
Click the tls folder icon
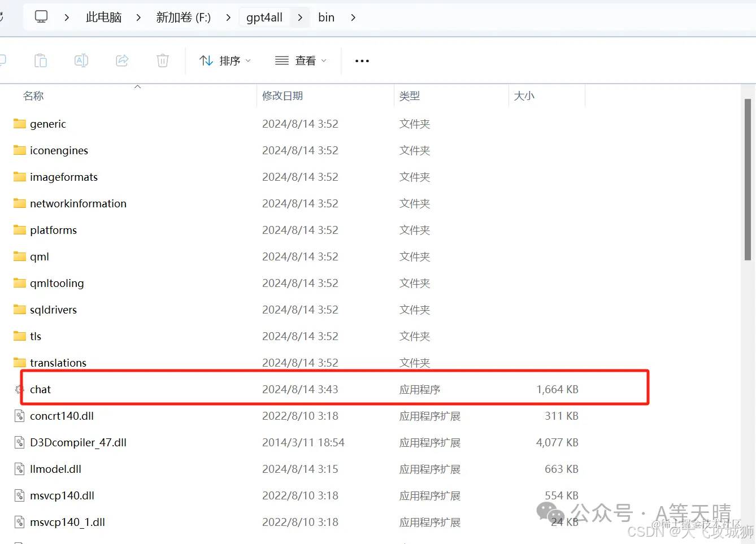pyautogui.click(x=20, y=336)
